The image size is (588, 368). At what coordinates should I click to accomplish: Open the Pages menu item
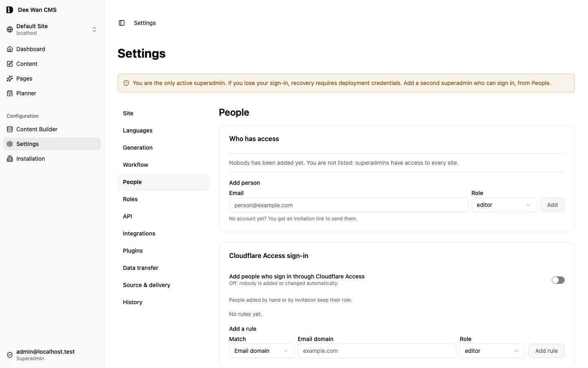pyautogui.click(x=52, y=79)
